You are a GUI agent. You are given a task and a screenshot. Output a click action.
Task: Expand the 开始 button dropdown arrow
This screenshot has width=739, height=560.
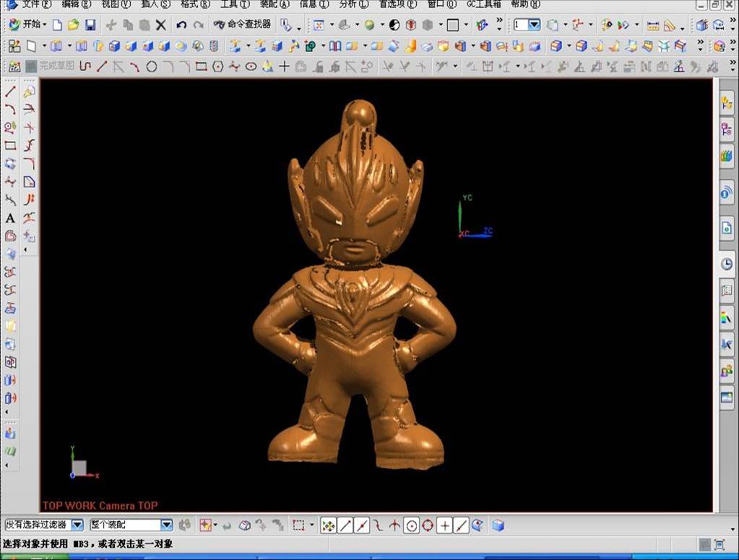coord(45,25)
